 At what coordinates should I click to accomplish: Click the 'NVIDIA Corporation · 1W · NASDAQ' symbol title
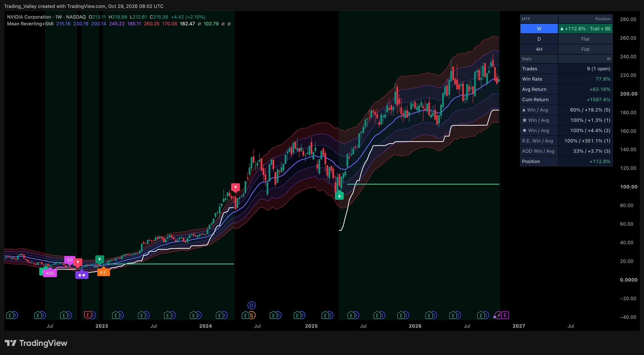point(46,17)
